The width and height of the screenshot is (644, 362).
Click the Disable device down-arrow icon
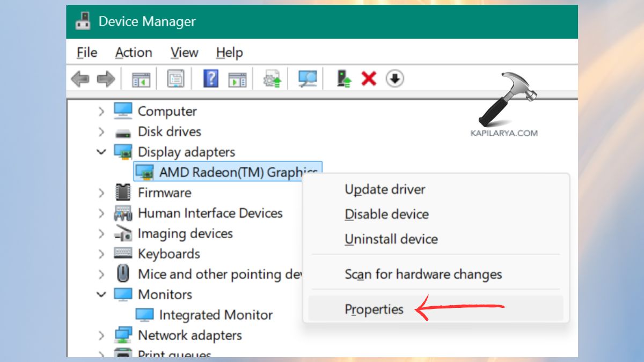395,78
